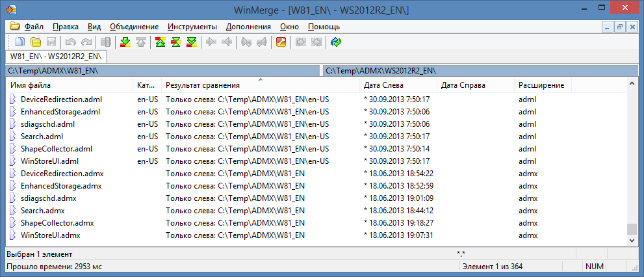Image resolution: width=644 pixels, height=277 pixels.
Task: Open the Объединение menu
Action: click(x=135, y=27)
